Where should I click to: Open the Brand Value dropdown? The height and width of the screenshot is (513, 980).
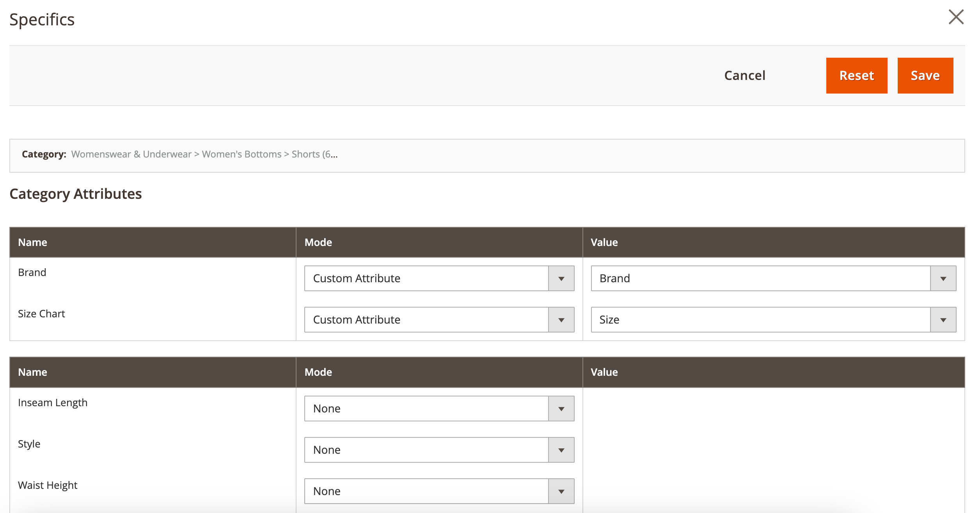[760, 278]
